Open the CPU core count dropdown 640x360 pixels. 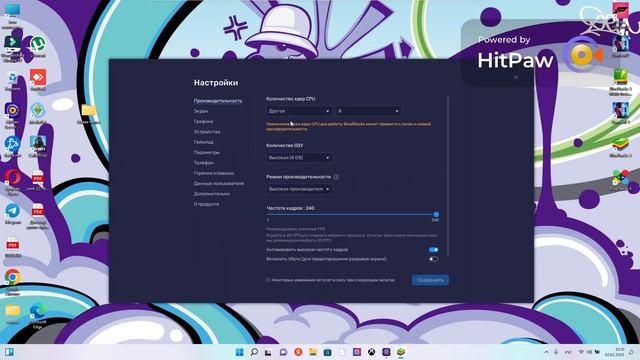(368, 111)
